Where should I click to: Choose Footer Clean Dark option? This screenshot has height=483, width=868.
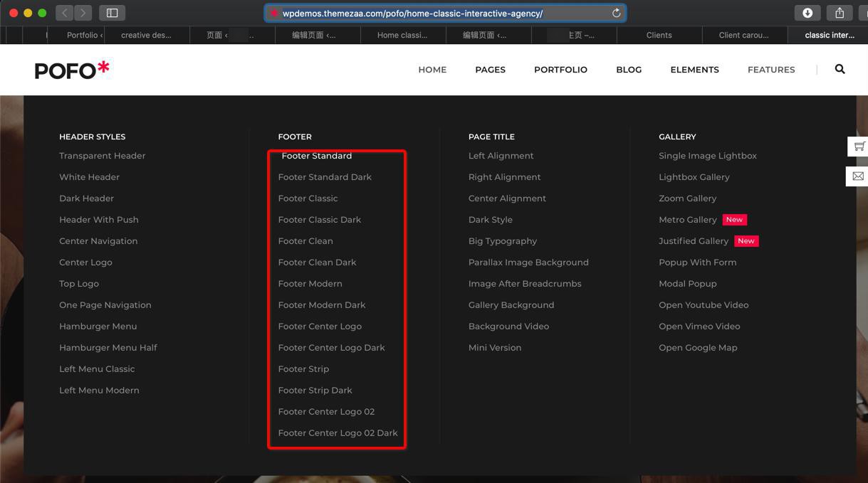pos(317,262)
